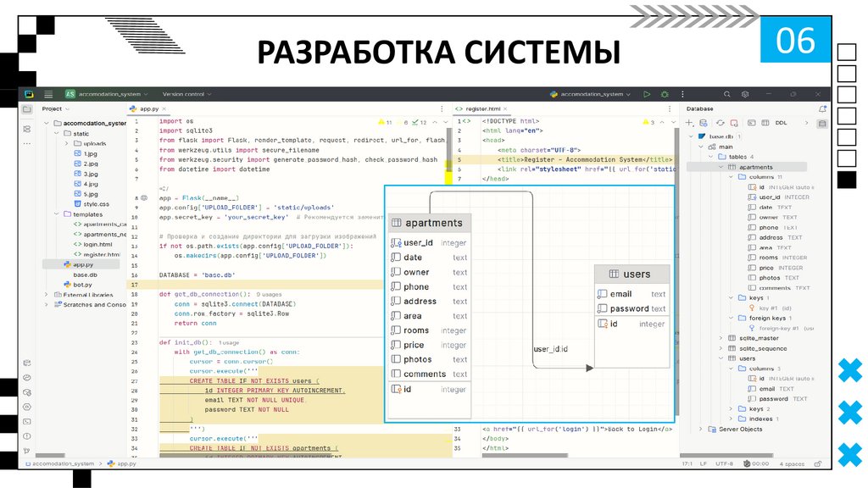Image resolution: width=868 pixels, height=488 pixels.
Task: Expand the indexes folder under users
Action: tap(731, 419)
